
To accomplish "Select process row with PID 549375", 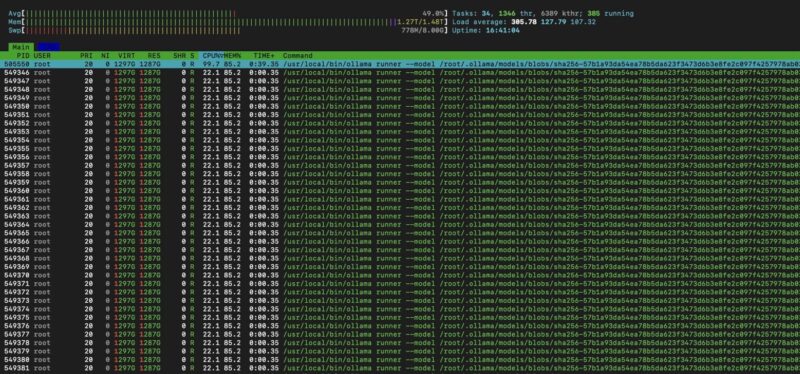I will click(400, 317).
